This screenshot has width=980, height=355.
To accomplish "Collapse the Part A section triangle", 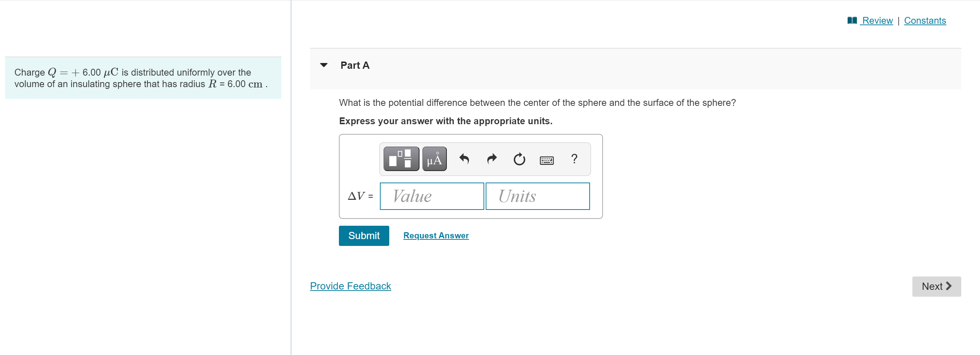I will coord(323,65).
